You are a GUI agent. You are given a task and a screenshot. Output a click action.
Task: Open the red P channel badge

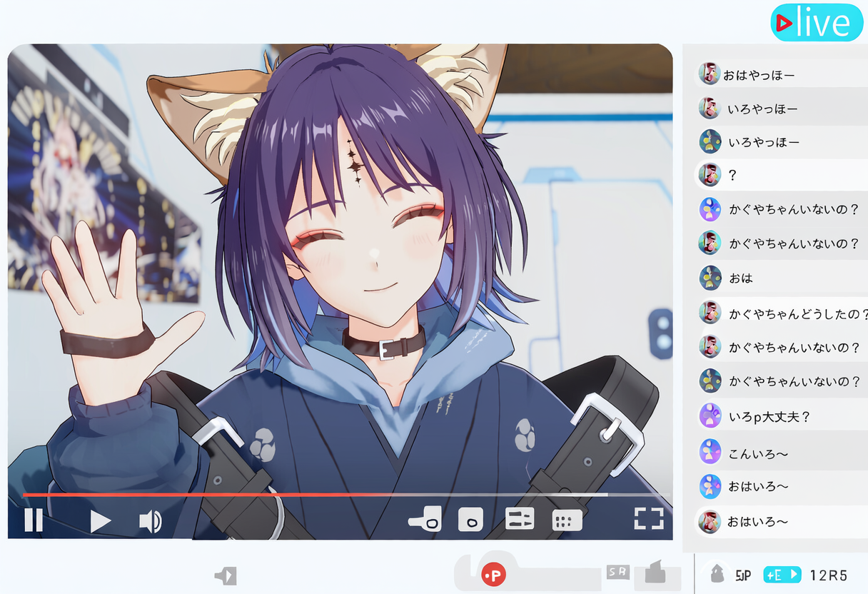(x=493, y=575)
